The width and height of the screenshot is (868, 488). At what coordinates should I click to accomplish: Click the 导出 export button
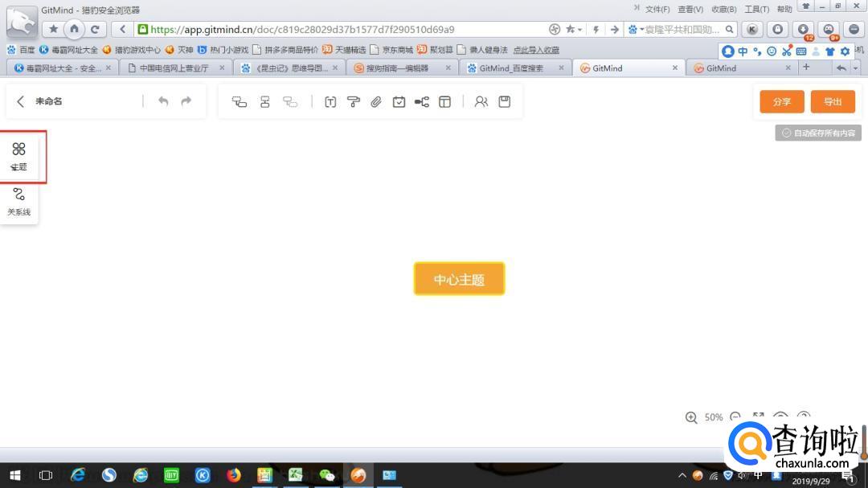833,102
